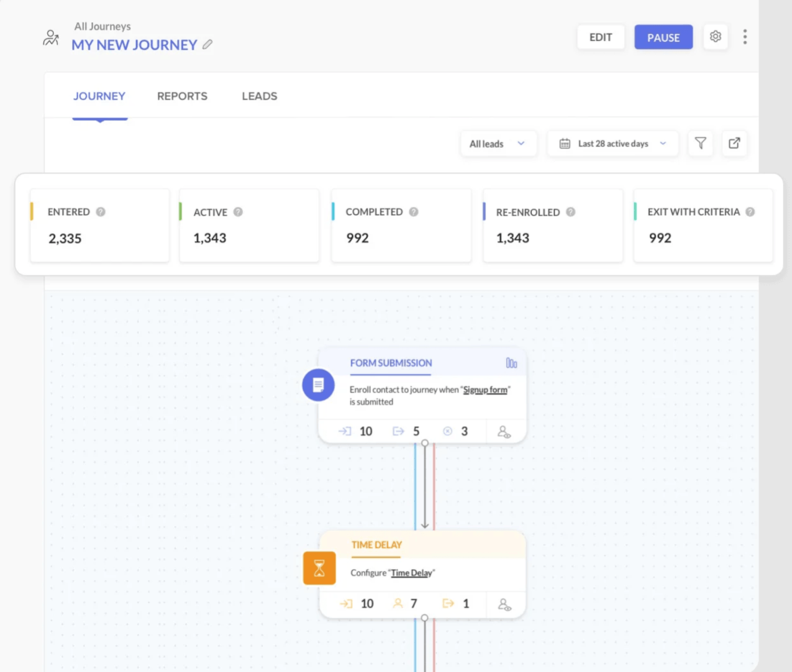Open the Signup form link
This screenshot has height=672, width=792.
[485, 390]
